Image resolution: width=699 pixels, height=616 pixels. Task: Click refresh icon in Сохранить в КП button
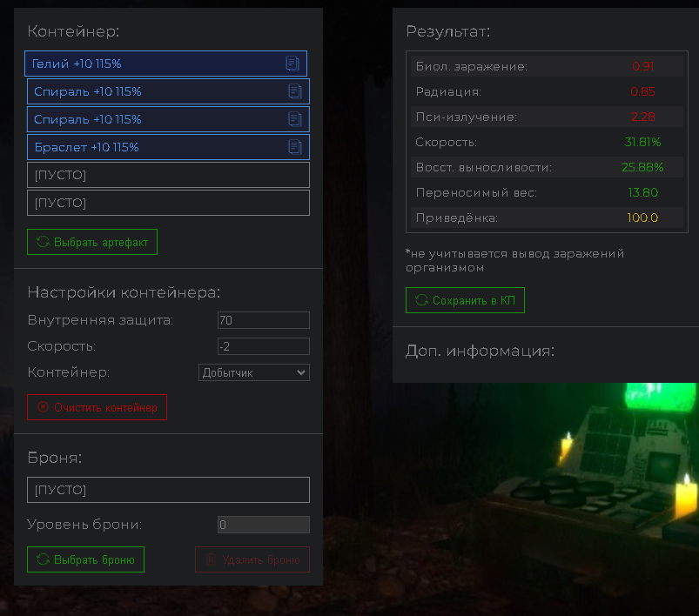coord(421,300)
